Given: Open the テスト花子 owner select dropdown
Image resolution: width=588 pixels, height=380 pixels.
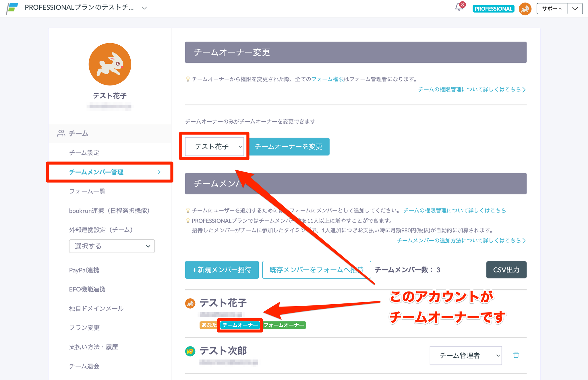Looking at the screenshot, I should pos(214,147).
